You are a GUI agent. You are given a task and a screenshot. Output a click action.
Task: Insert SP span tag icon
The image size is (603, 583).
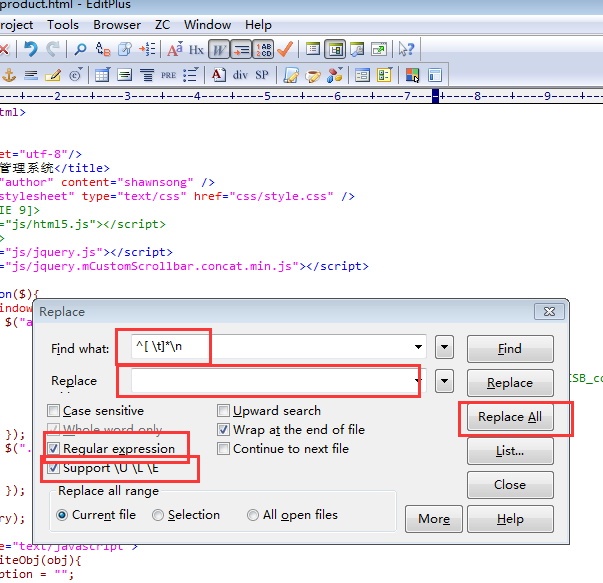[262, 75]
